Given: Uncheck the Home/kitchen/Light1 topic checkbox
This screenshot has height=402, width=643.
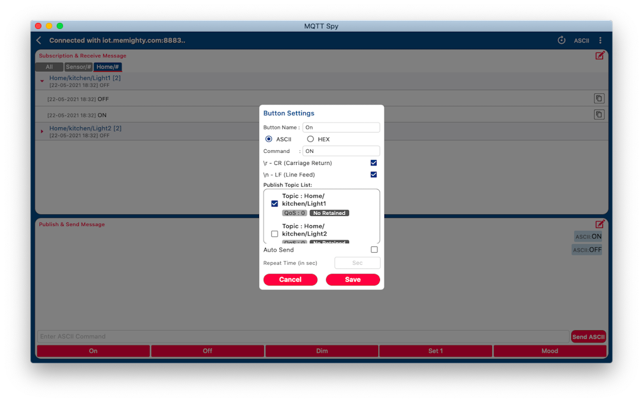Looking at the screenshot, I should tap(274, 203).
